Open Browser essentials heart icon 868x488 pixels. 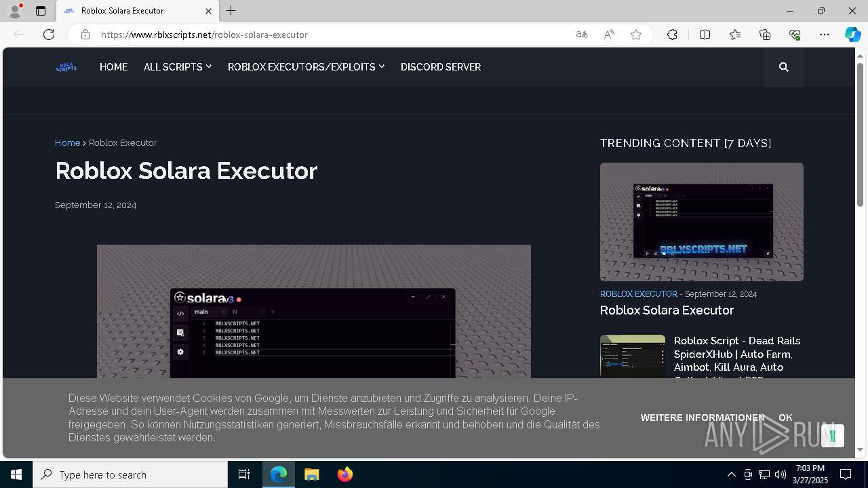(795, 35)
